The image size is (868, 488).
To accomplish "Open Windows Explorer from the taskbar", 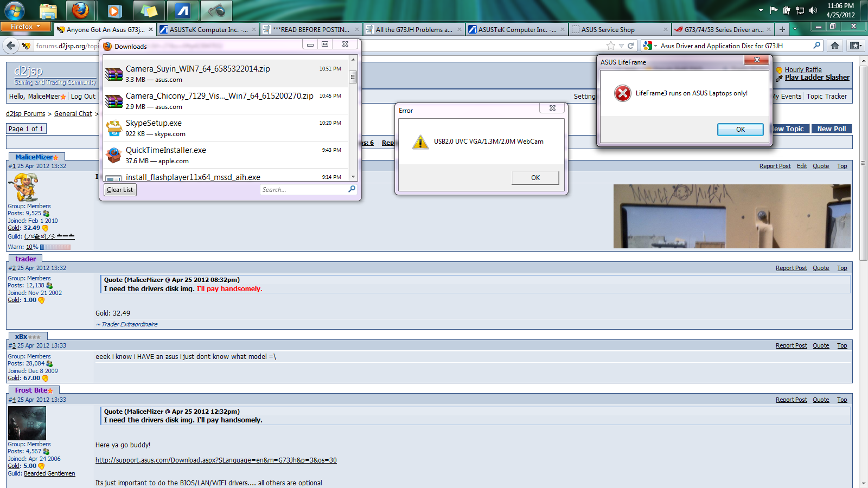I will coord(48,10).
